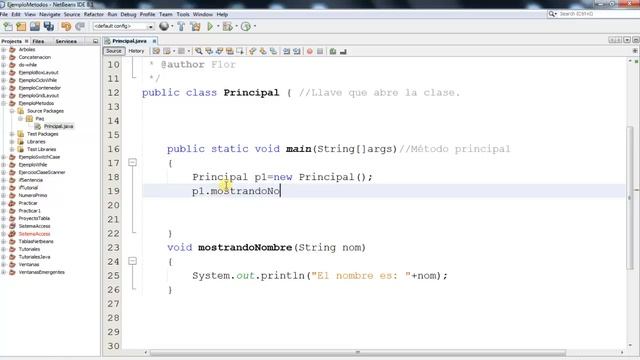Expand the Test Packages folder
The height and width of the screenshot is (360, 640).
(12, 134)
